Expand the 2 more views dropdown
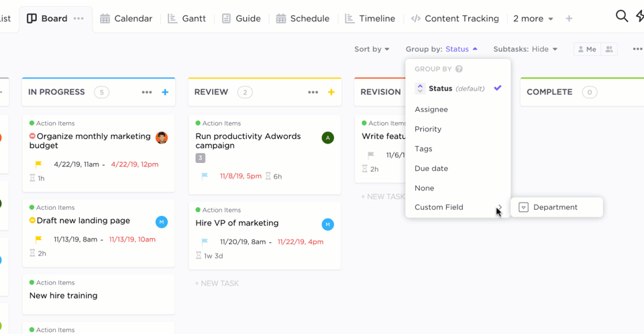644x334 pixels. coord(533,19)
